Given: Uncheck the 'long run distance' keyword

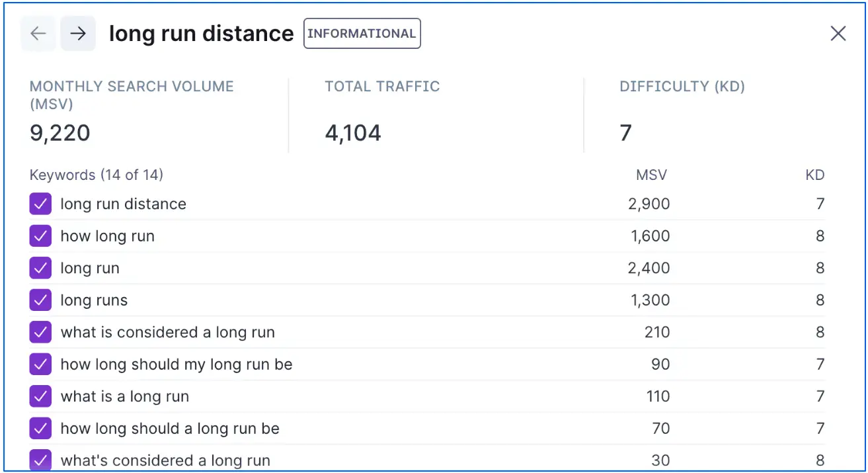Looking at the screenshot, I should [x=40, y=204].
